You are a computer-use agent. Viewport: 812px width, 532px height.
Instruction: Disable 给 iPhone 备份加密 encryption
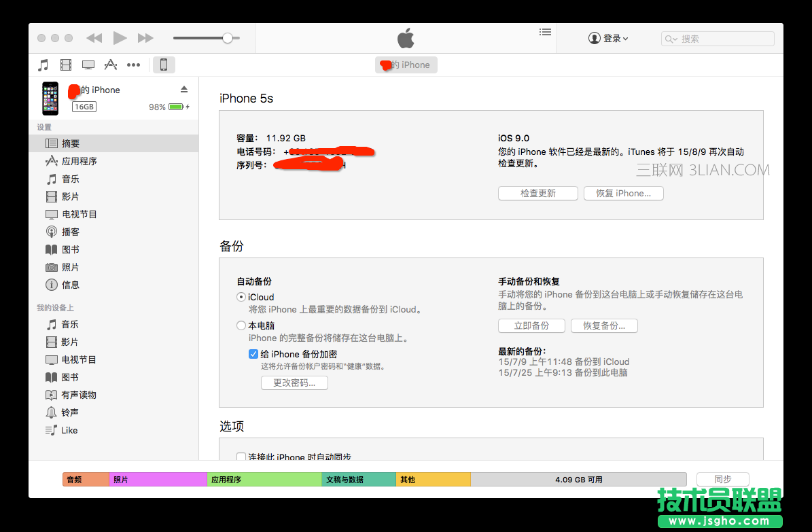pyautogui.click(x=253, y=354)
